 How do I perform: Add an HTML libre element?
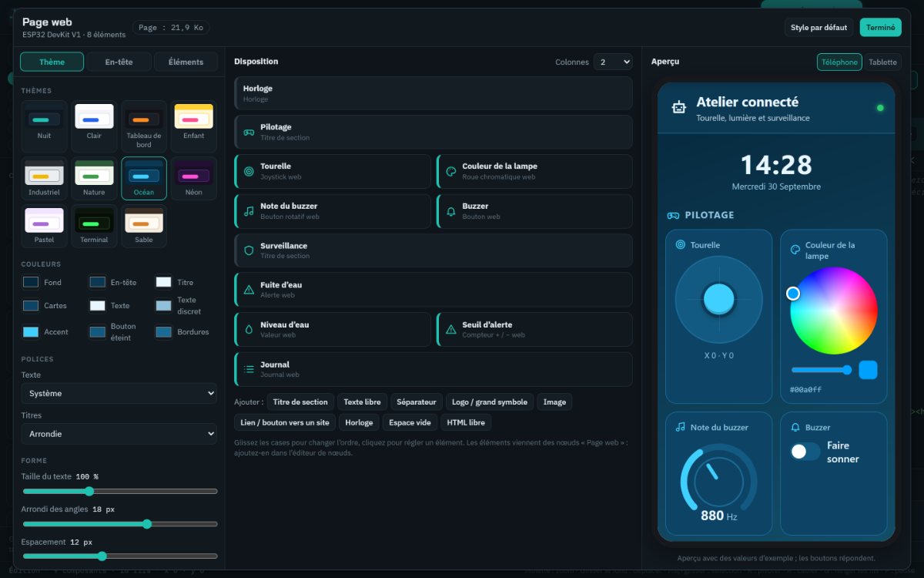pos(466,422)
